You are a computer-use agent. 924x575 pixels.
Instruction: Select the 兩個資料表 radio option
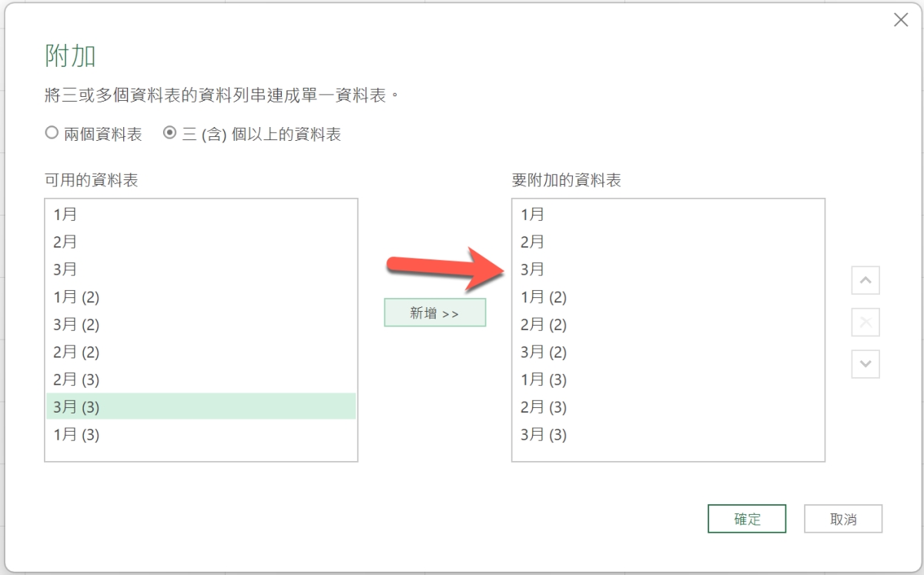coord(52,134)
